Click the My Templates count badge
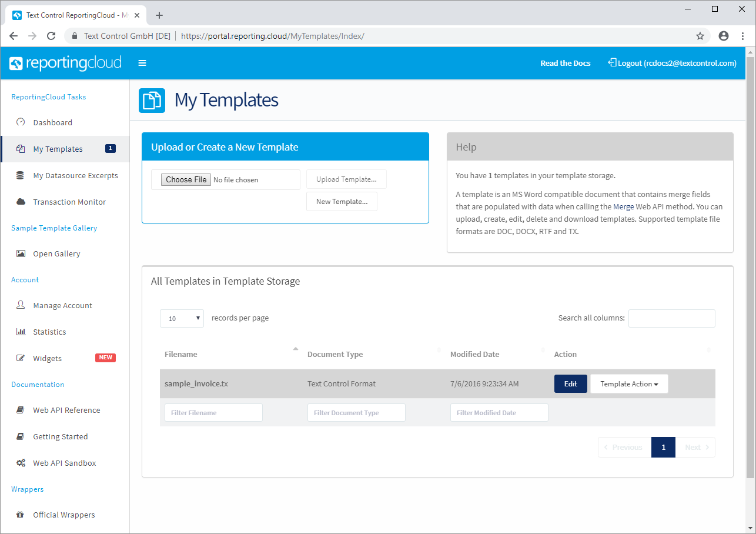 (111, 148)
